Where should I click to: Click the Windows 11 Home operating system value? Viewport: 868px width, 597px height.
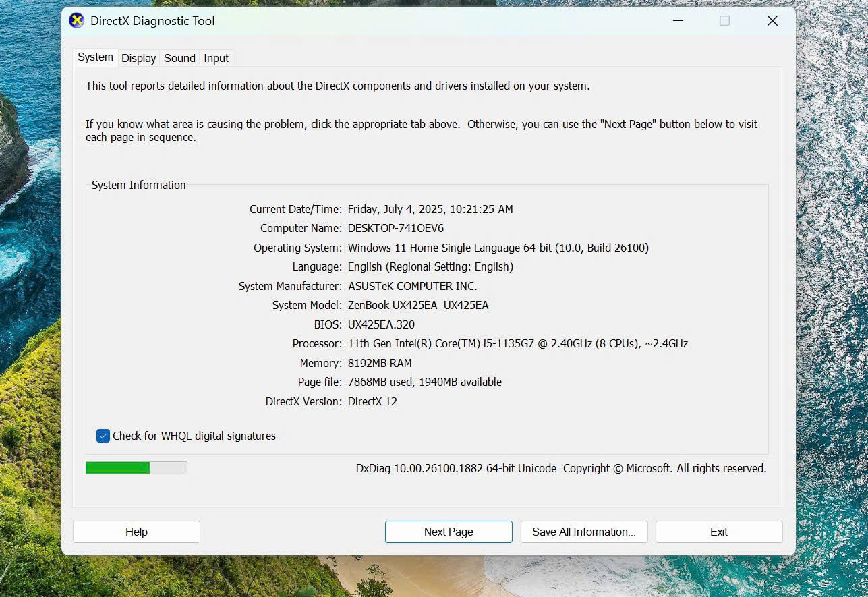(498, 248)
